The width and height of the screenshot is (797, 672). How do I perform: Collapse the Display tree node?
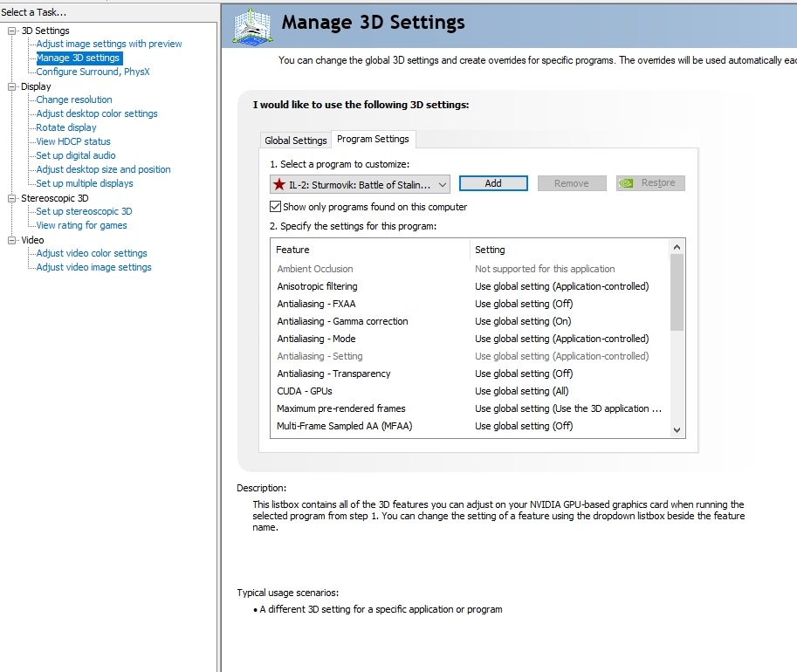pyautogui.click(x=11, y=87)
